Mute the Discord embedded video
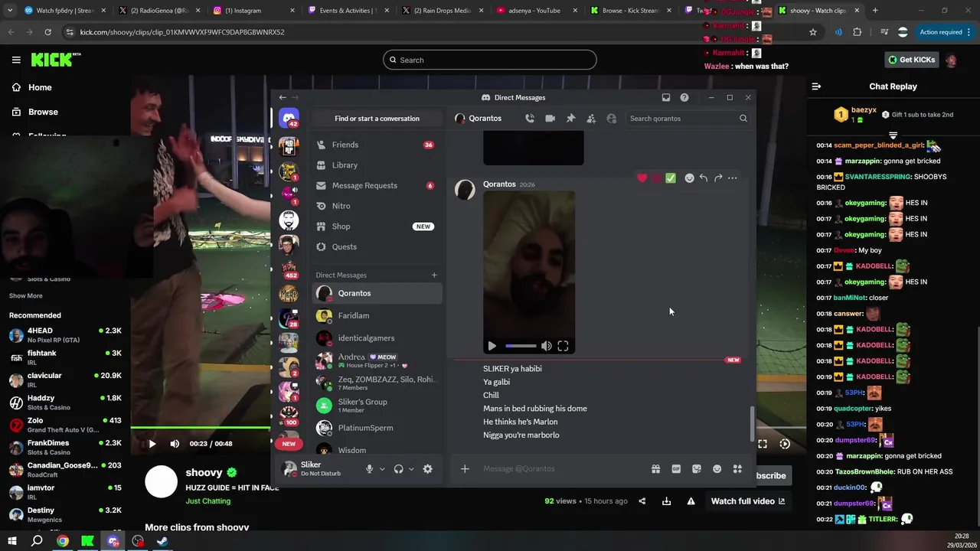The image size is (980, 551). (x=546, y=347)
